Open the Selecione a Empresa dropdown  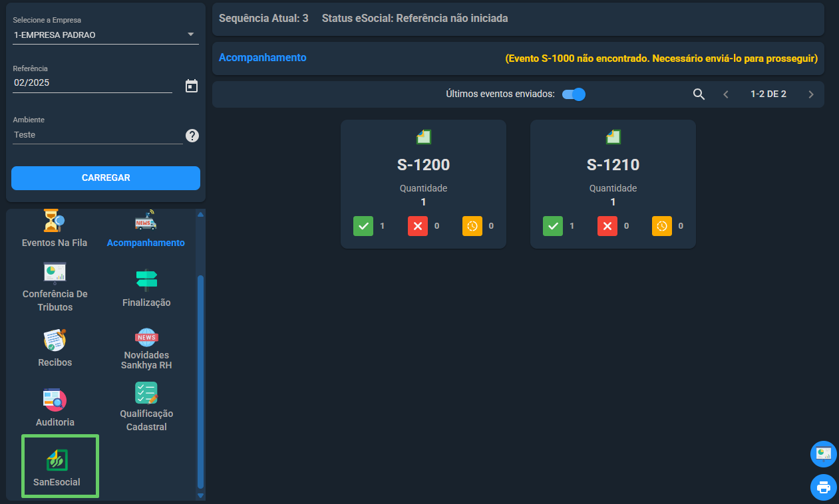[x=106, y=35]
